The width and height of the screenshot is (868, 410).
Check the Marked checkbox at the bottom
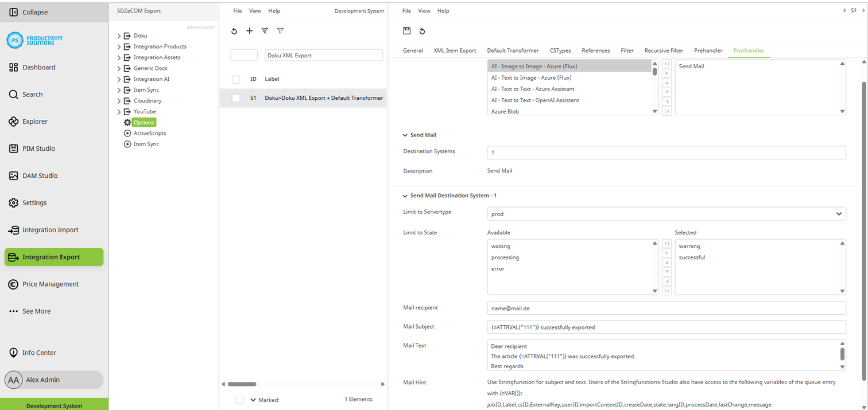click(x=239, y=400)
